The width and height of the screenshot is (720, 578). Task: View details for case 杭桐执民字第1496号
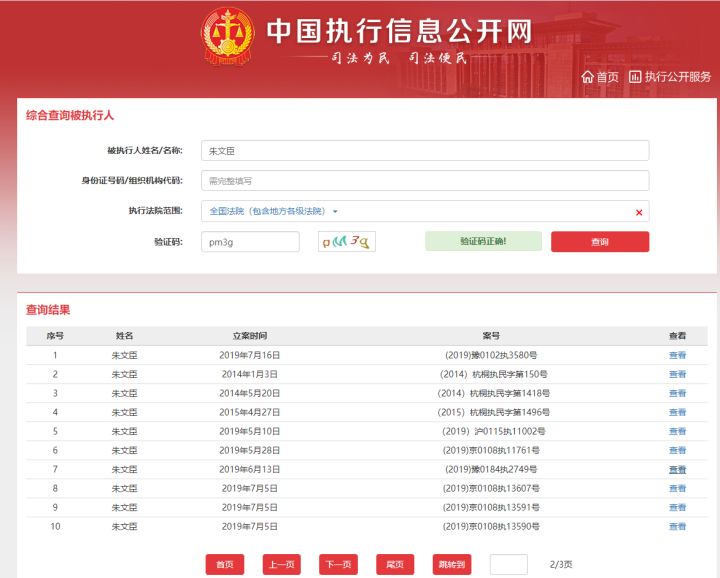tap(677, 412)
